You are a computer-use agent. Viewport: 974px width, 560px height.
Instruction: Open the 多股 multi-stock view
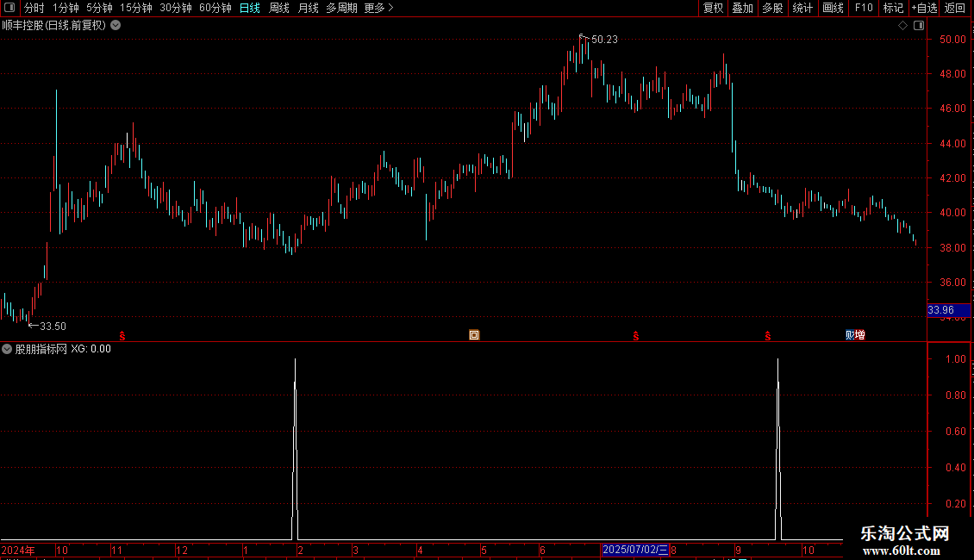click(x=772, y=8)
